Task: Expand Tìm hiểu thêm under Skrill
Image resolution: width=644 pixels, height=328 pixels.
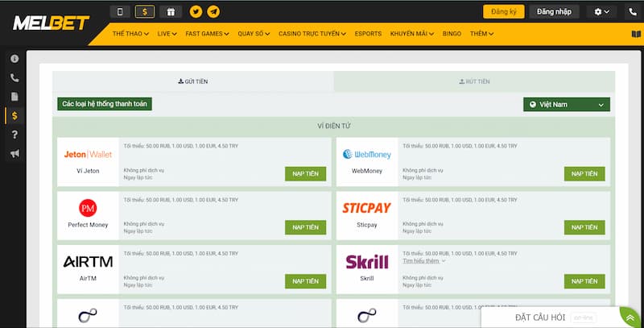Action: click(424, 261)
